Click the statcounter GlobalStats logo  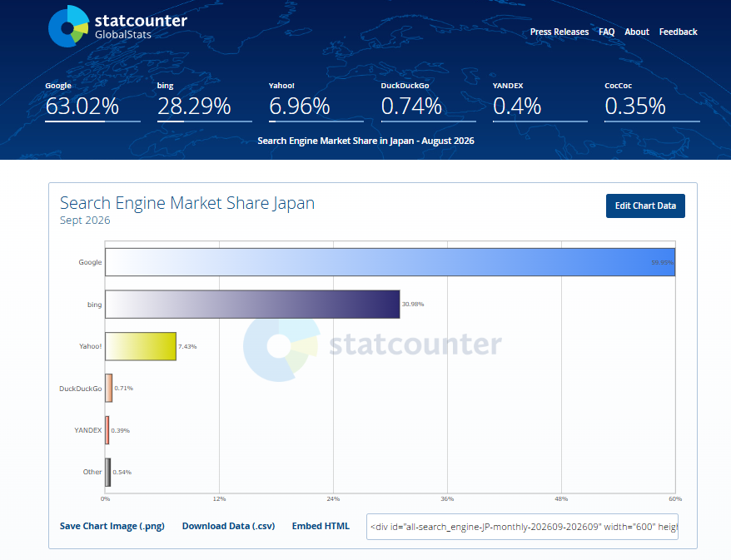[117, 27]
